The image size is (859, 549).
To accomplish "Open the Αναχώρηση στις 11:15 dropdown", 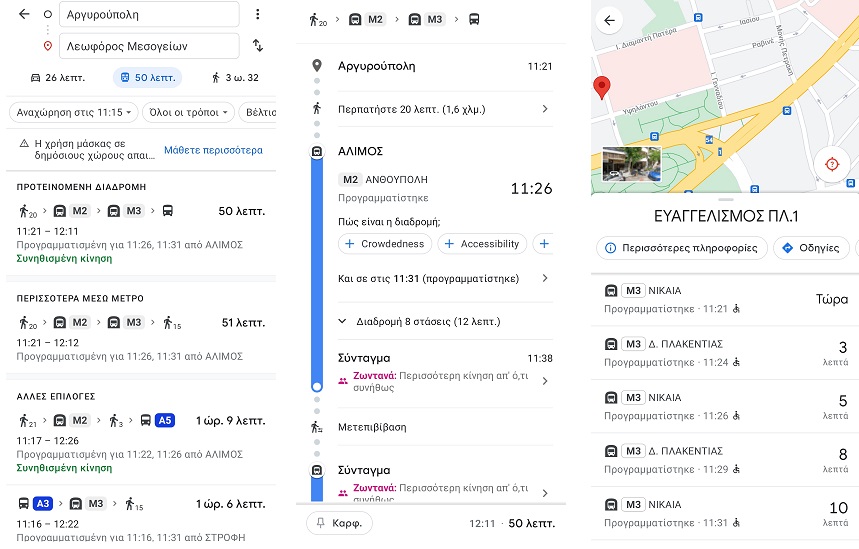I will coord(73,112).
